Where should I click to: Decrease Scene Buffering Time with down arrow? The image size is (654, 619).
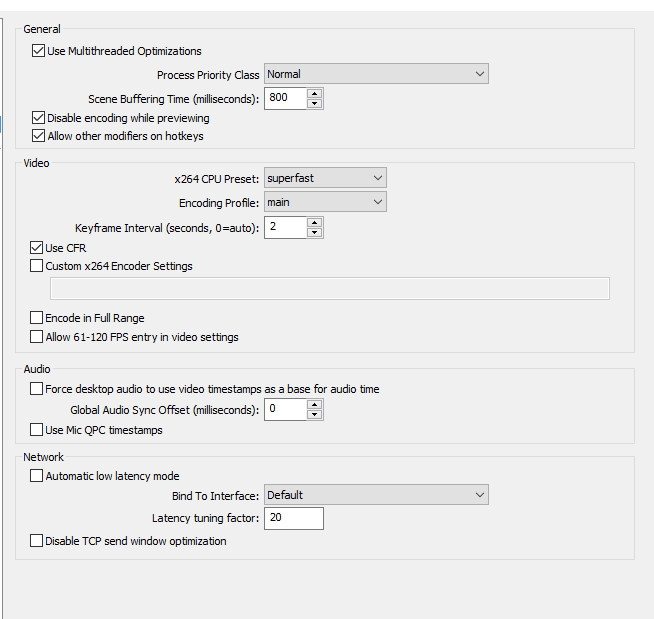point(314,103)
